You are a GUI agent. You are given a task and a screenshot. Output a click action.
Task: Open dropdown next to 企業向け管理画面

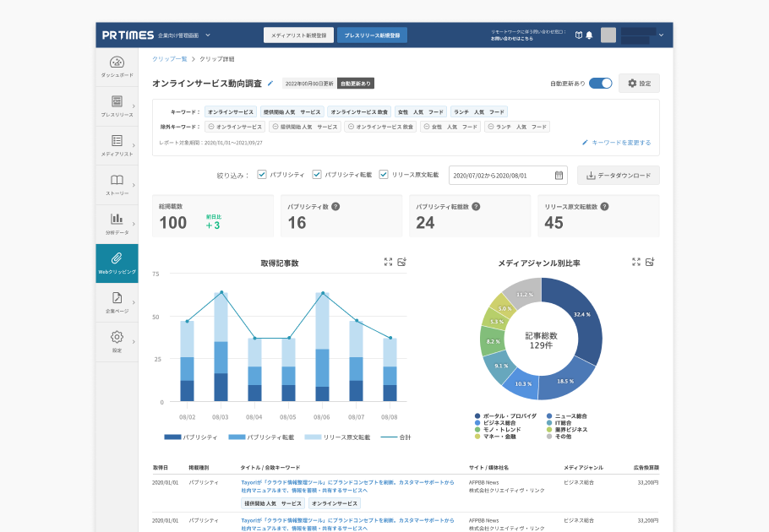(x=208, y=35)
